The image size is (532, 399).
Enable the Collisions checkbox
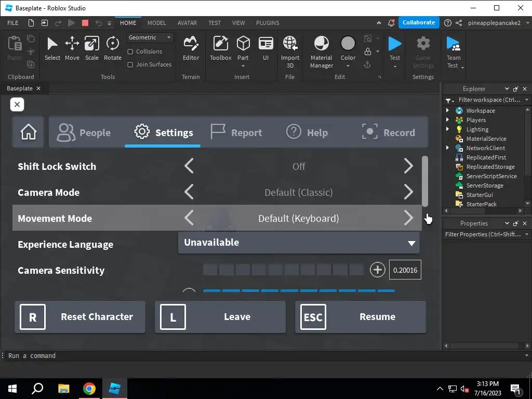point(130,51)
